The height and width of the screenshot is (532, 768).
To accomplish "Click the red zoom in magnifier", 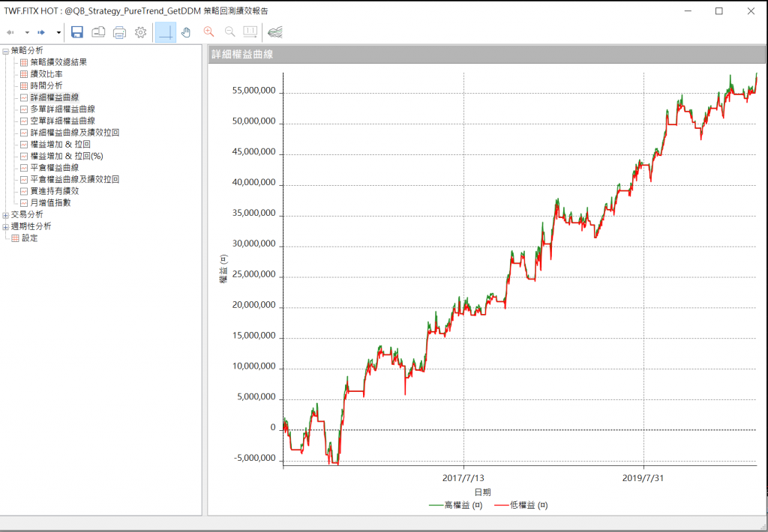I will pyautogui.click(x=208, y=32).
